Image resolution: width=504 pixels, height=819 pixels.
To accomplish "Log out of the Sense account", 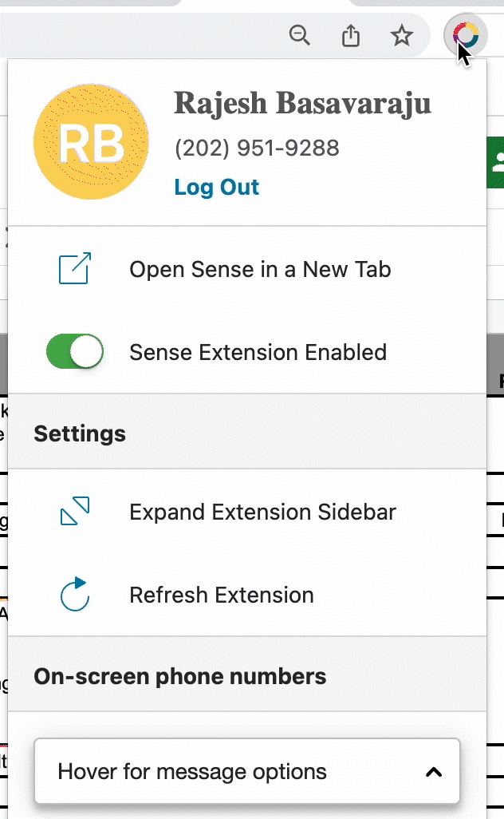I will (x=217, y=187).
